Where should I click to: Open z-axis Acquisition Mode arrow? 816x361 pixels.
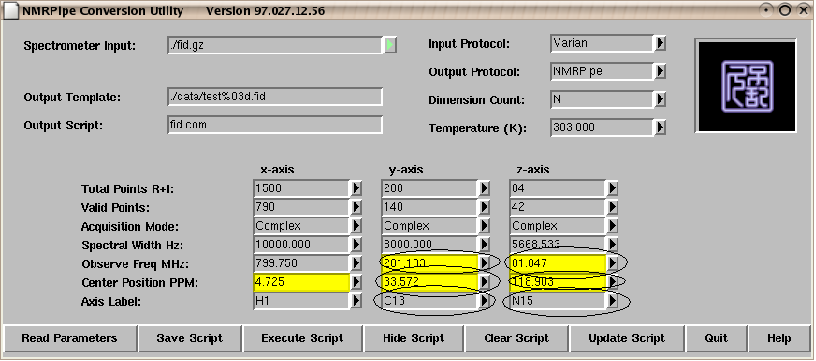click(x=612, y=226)
